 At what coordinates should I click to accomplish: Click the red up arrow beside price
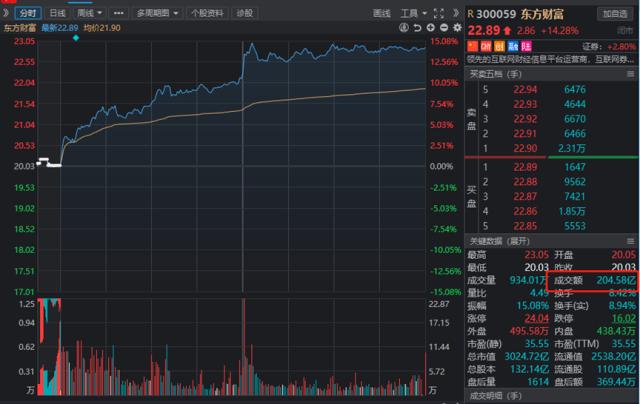click(508, 31)
